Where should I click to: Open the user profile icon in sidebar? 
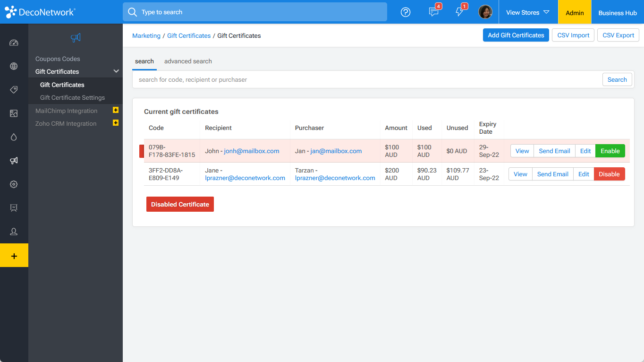coord(14,232)
